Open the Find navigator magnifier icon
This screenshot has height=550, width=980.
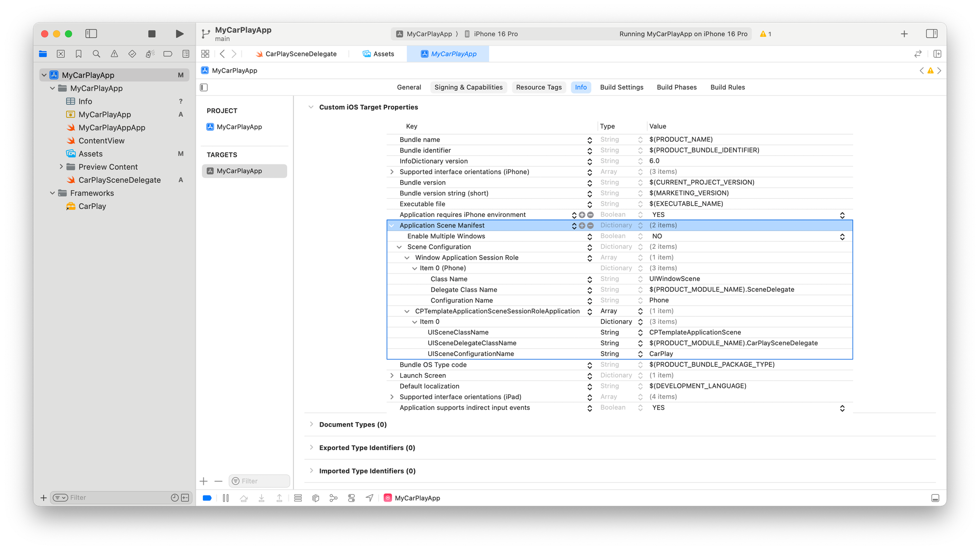pyautogui.click(x=97, y=54)
